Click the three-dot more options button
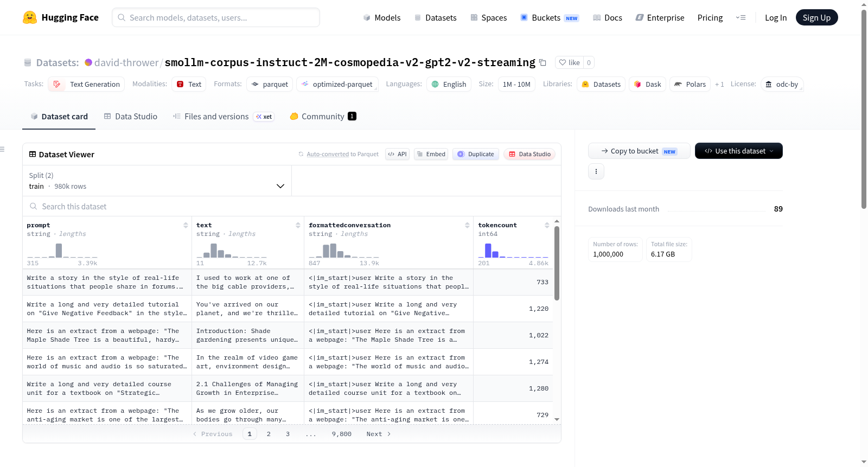This screenshot has height=467, width=868. pyautogui.click(x=596, y=171)
